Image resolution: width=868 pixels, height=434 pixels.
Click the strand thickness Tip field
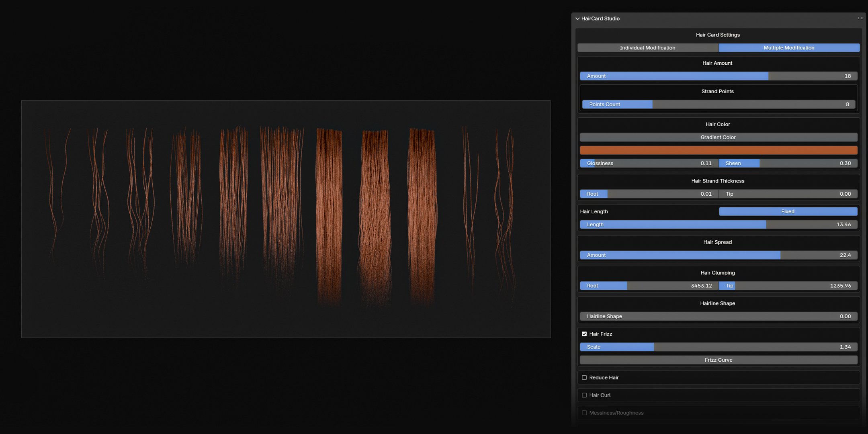click(x=788, y=194)
